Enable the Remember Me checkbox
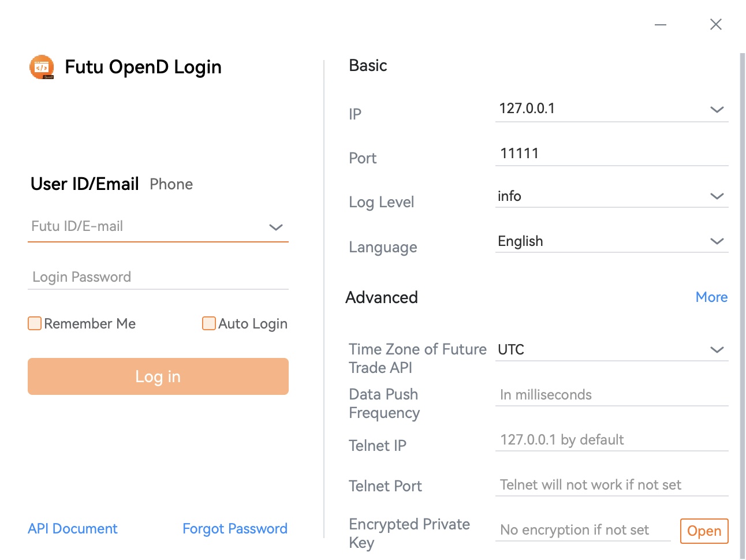Screen dimensions: 746x560 (35, 323)
